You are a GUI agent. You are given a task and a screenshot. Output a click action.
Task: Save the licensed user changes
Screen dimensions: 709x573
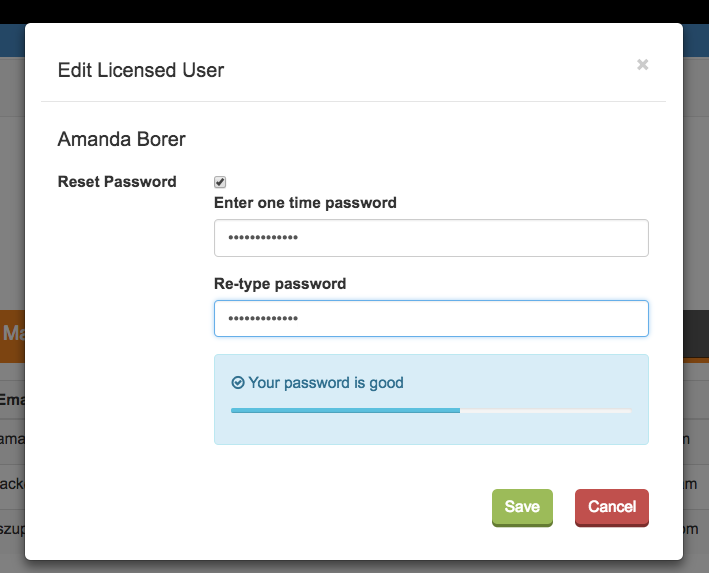(x=522, y=507)
